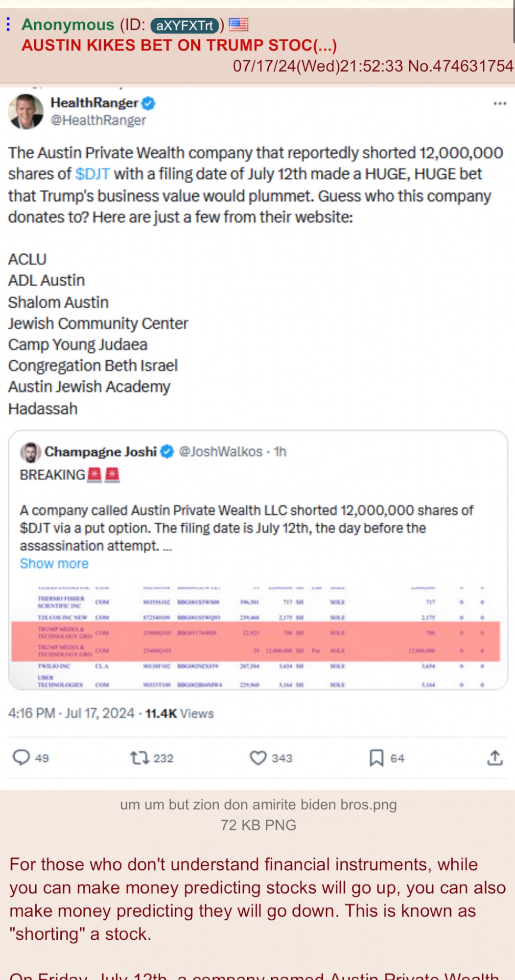The height and width of the screenshot is (980, 515).
Task: Click the reply speech bubble icon
Action: click(x=21, y=758)
